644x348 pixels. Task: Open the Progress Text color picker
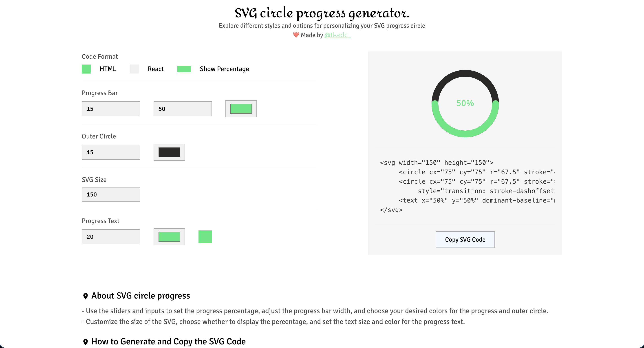coord(169,236)
